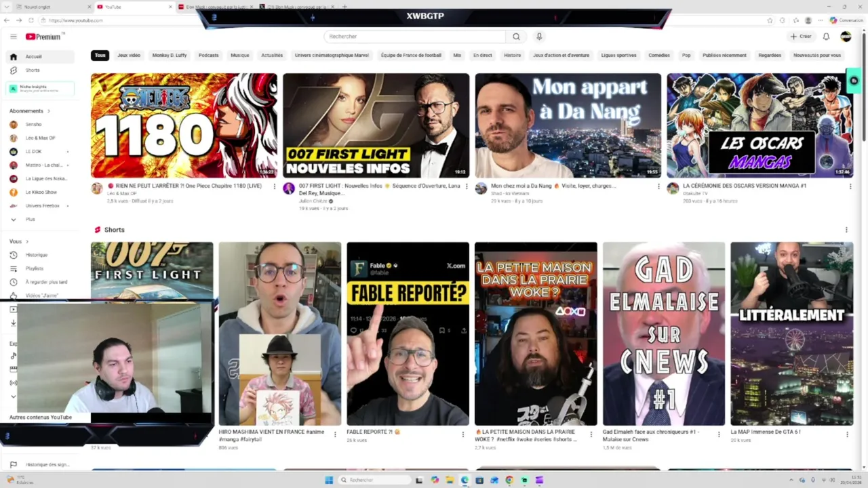Open Shorts from the sidebar
868x488 pixels.
(41, 70)
